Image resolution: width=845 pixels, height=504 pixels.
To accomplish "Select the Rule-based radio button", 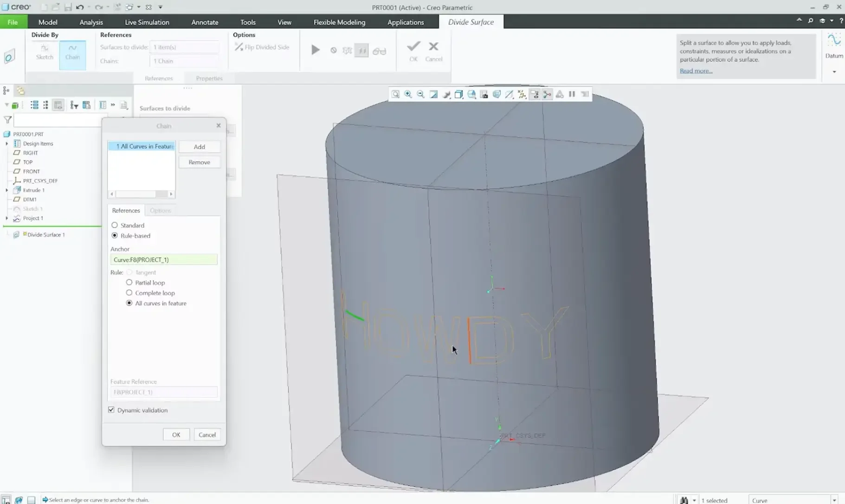I will 115,235.
